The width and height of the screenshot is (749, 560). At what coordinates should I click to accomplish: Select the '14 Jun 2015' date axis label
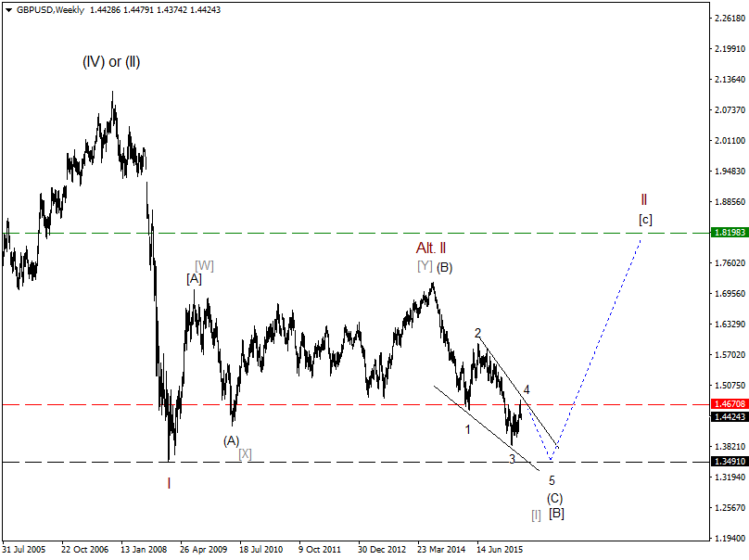point(501,548)
